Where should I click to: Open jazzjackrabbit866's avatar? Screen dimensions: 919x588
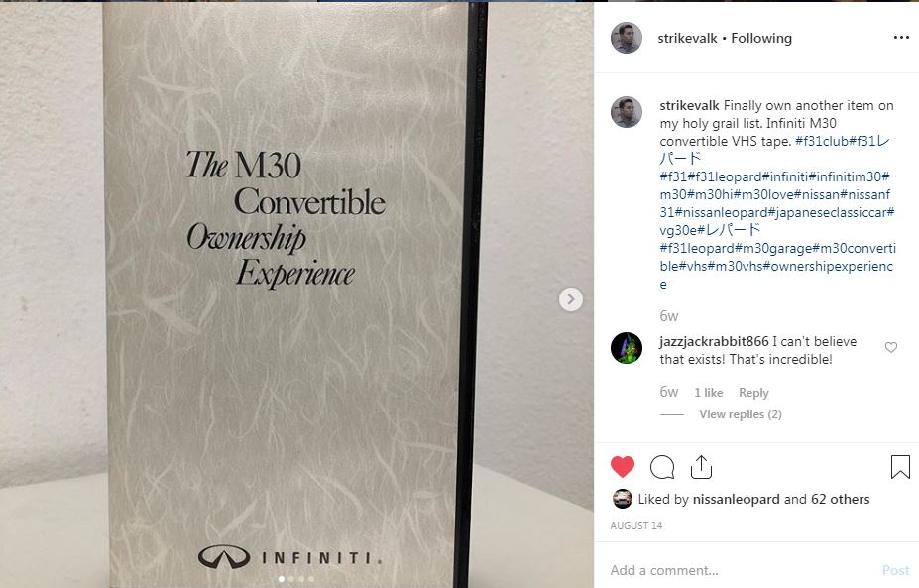627,348
